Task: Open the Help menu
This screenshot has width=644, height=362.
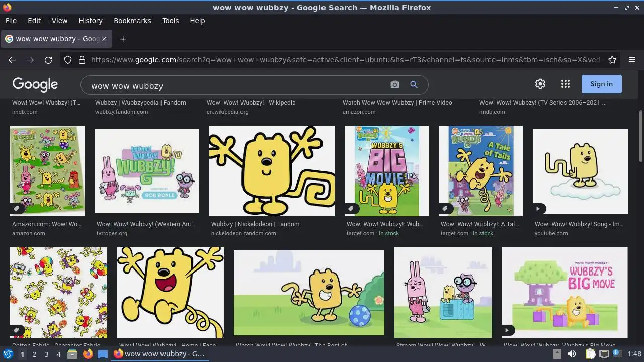Action: click(197, 21)
